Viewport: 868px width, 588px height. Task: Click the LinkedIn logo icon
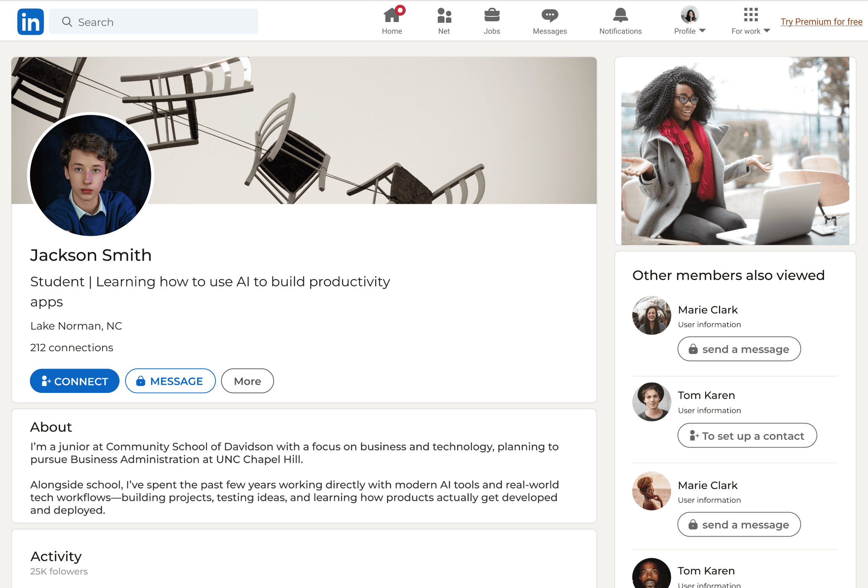click(x=30, y=22)
